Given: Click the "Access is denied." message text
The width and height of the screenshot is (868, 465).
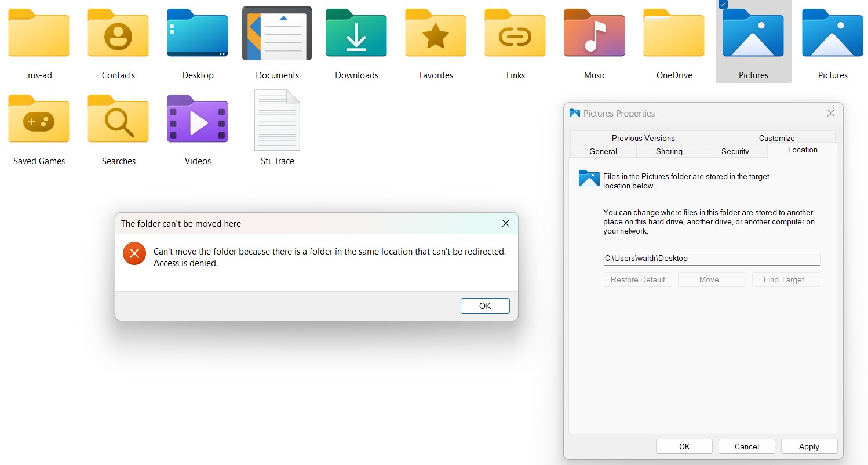Looking at the screenshot, I should (185, 263).
